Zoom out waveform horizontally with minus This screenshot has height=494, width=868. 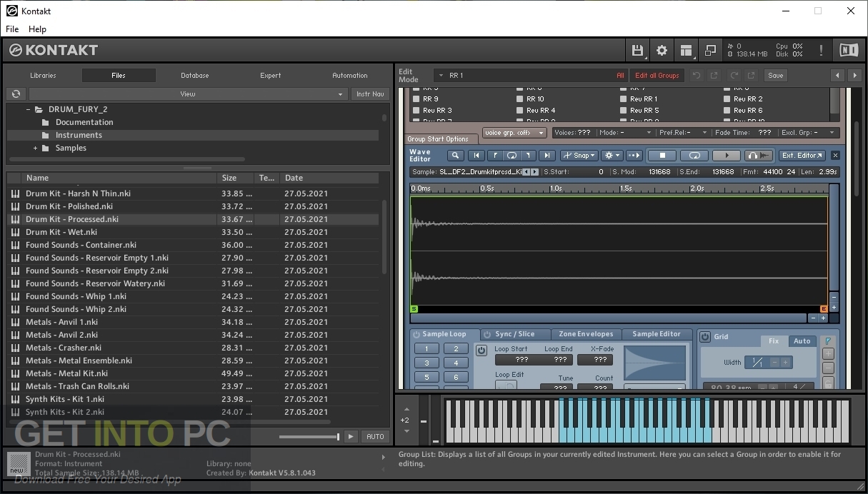[813, 318]
